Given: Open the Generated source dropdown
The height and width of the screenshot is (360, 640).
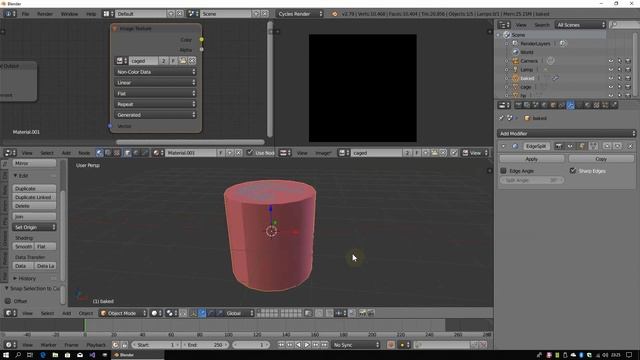Looking at the screenshot, I should click(x=156, y=115).
